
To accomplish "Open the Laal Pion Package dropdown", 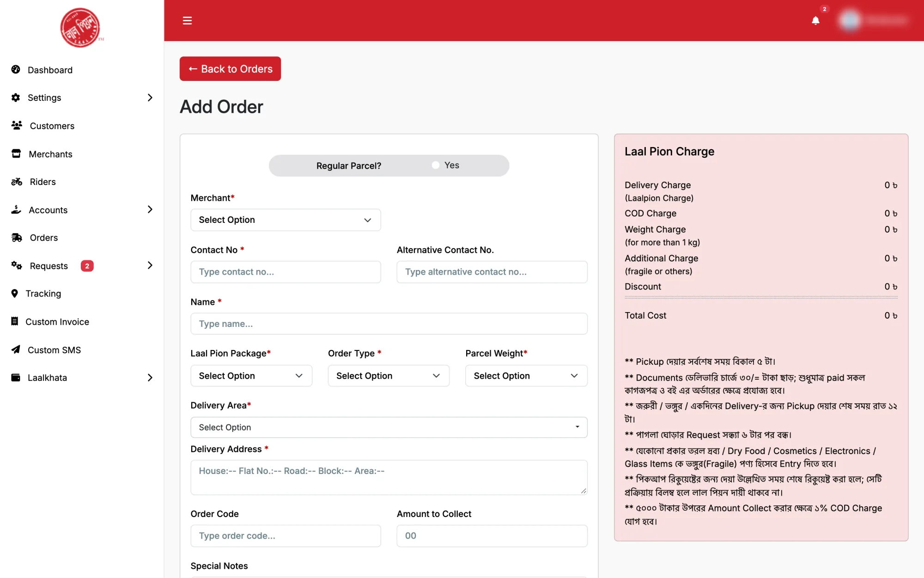I will pyautogui.click(x=251, y=375).
